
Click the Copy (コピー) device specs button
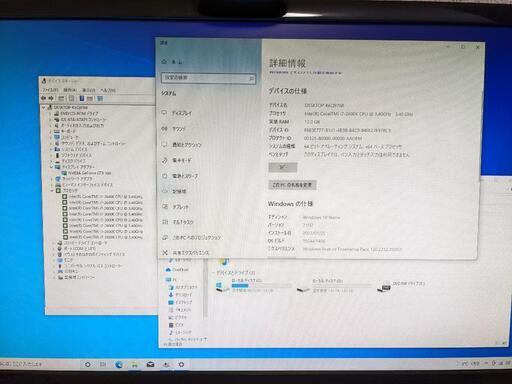pyautogui.click(x=283, y=167)
